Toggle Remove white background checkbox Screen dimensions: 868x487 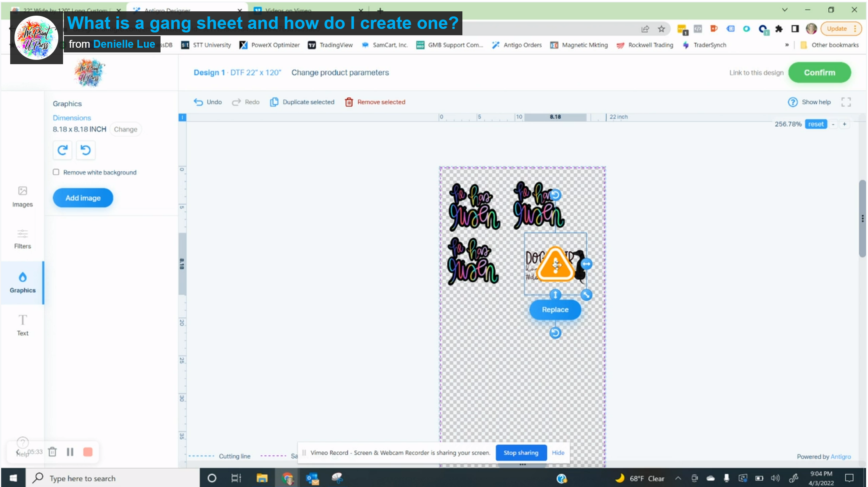pyautogui.click(x=57, y=172)
